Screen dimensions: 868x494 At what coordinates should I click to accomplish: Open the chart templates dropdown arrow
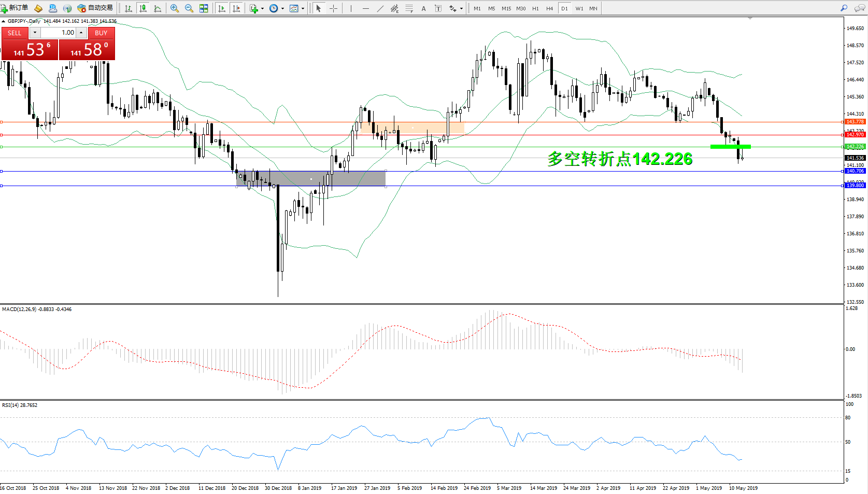click(303, 8)
